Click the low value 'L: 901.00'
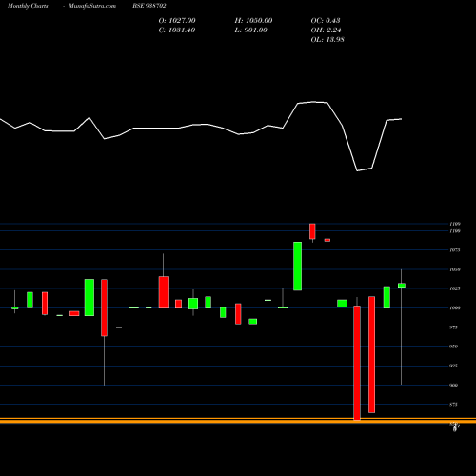 point(251,30)
